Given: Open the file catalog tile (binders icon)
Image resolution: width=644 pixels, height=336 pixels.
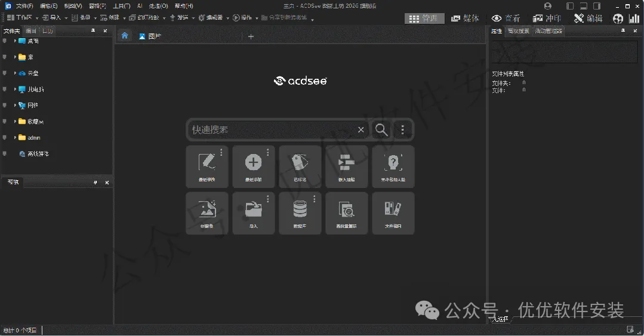Looking at the screenshot, I should tap(393, 213).
